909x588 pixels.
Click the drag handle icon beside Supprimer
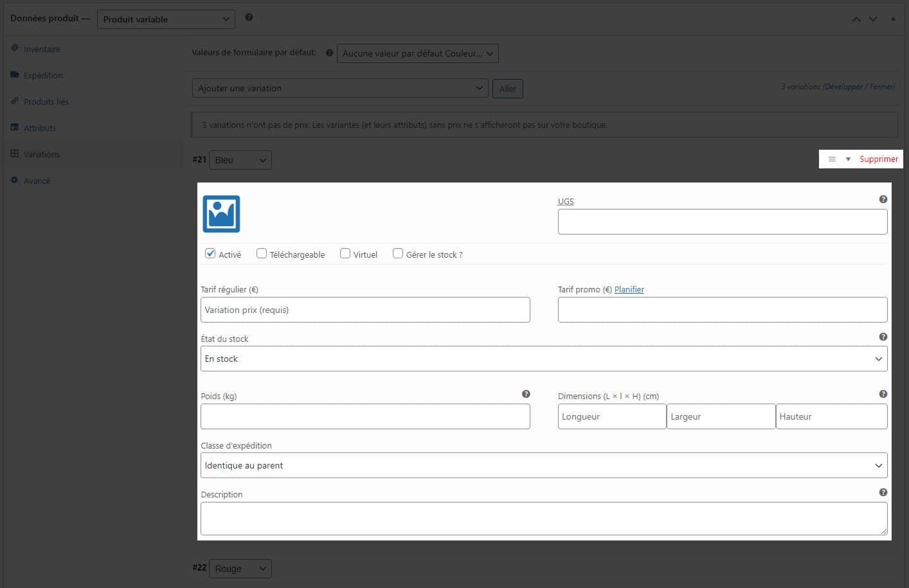pos(832,159)
